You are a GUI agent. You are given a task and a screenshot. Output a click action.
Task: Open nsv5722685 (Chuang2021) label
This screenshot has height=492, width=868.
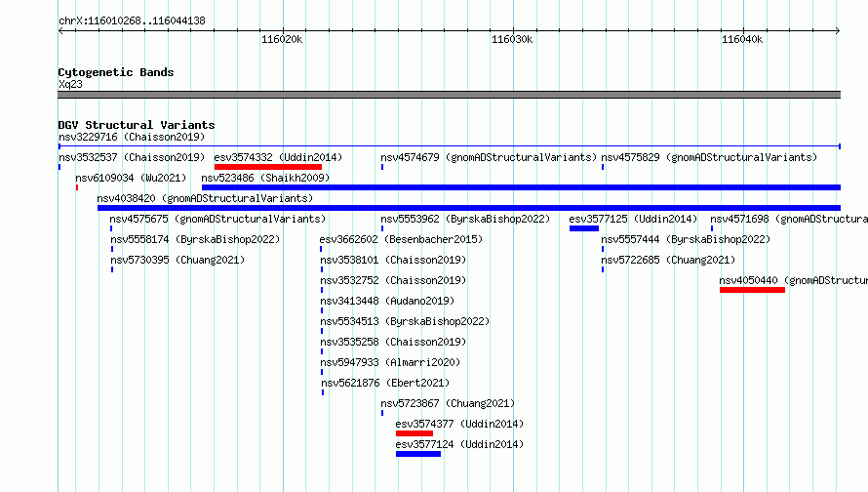668,260
